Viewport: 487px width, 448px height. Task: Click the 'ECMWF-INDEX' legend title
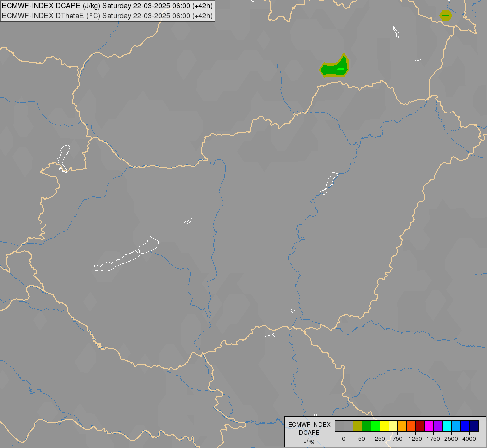(x=309, y=425)
